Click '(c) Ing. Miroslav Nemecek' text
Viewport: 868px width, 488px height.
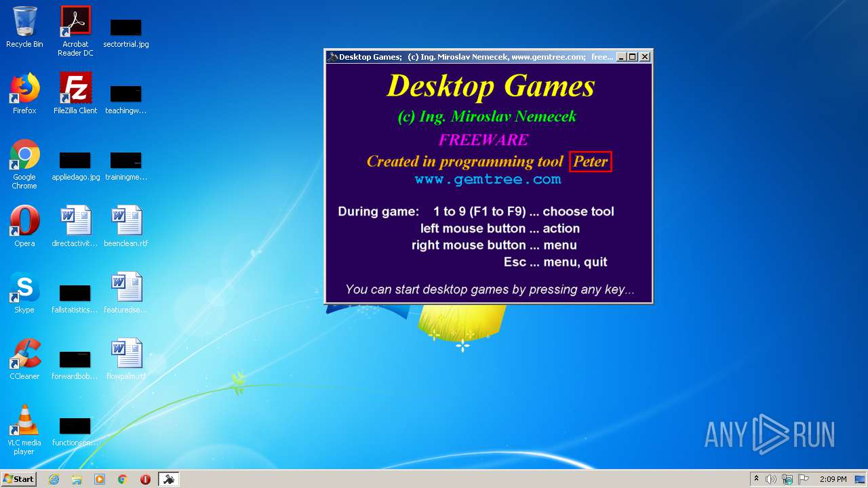pyautogui.click(x=488, y=117)
